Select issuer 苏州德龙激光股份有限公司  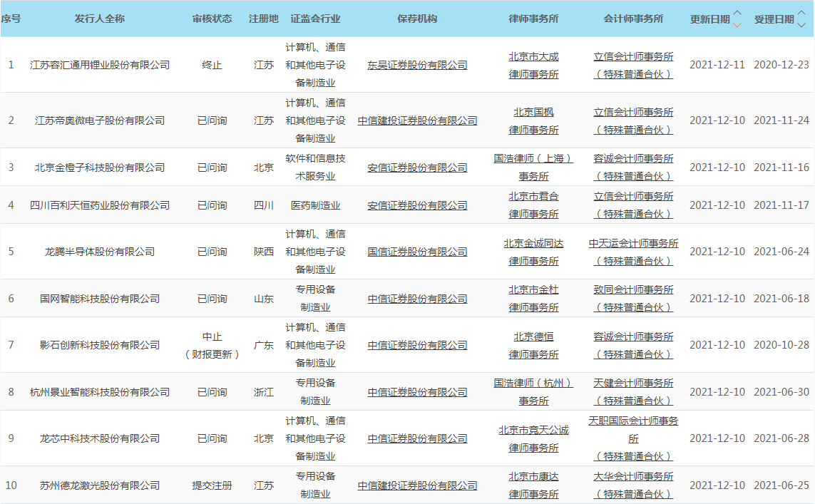tap(100, 485)
